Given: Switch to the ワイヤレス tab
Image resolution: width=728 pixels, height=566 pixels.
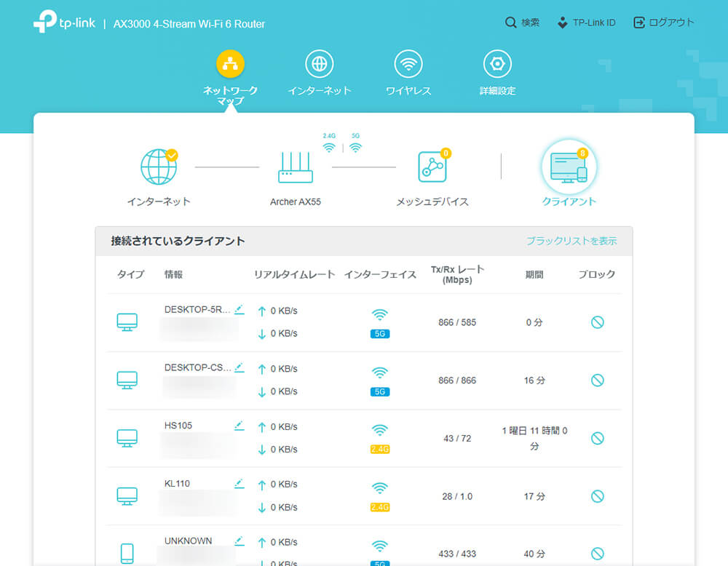Looking at the screenshot, I should coord(408,73).
